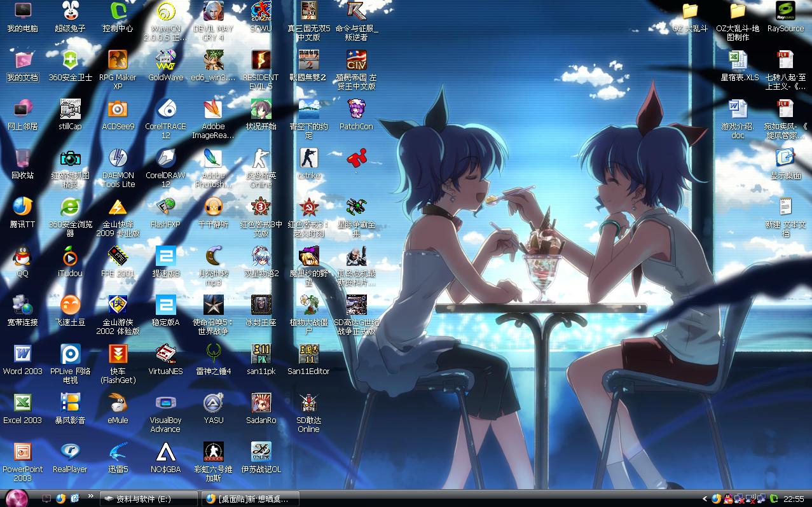Click the 22:55 taskbar clock
Image resolution: width=812 pixels, height=507 pixels.
pyautogui.click(x=794, y=499)
